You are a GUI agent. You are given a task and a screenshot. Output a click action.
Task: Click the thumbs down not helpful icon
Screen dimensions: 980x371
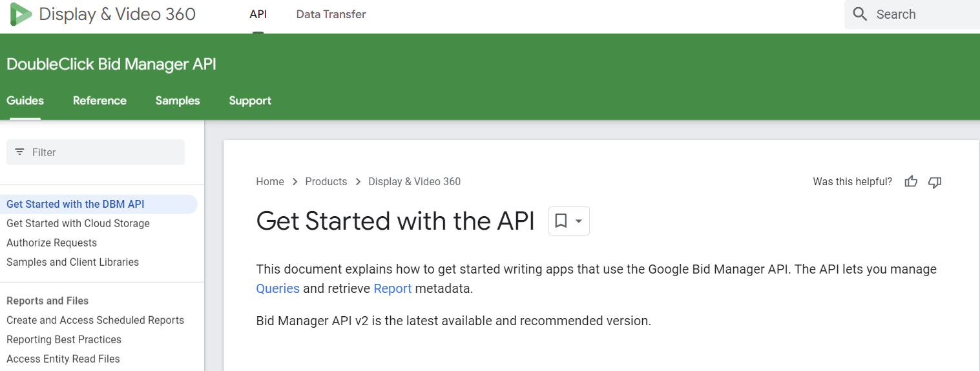point(935,182)
